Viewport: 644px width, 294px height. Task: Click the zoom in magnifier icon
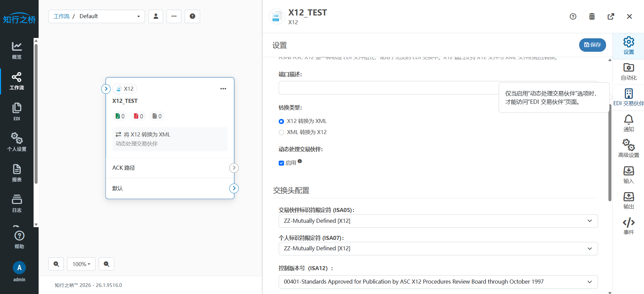tap(56, 264)
